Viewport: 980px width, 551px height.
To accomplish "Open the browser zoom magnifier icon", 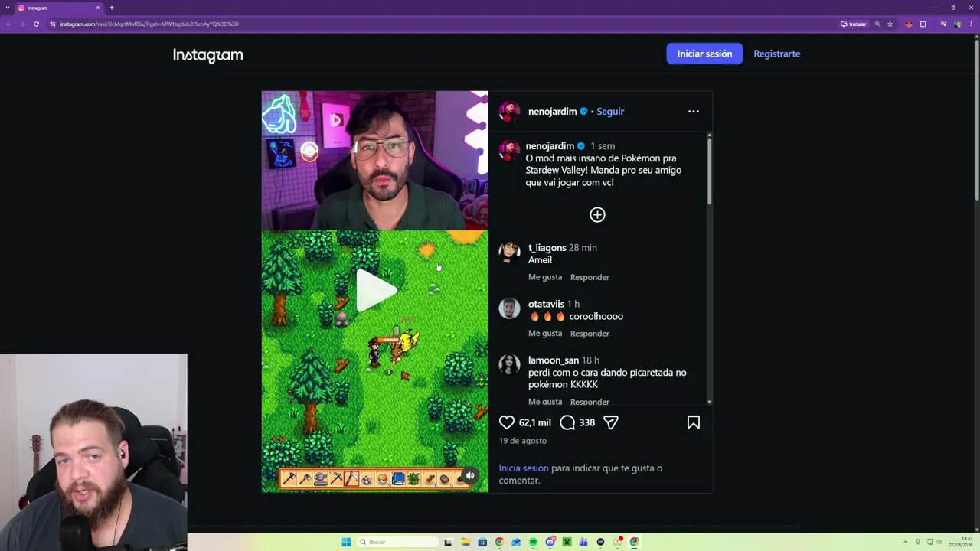I will [877, 24].
